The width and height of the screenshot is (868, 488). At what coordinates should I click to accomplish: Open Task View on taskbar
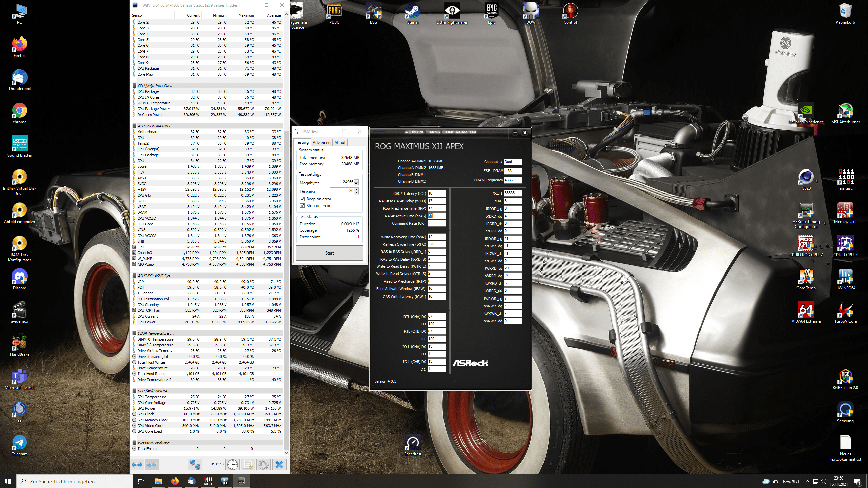click(141, 481)
